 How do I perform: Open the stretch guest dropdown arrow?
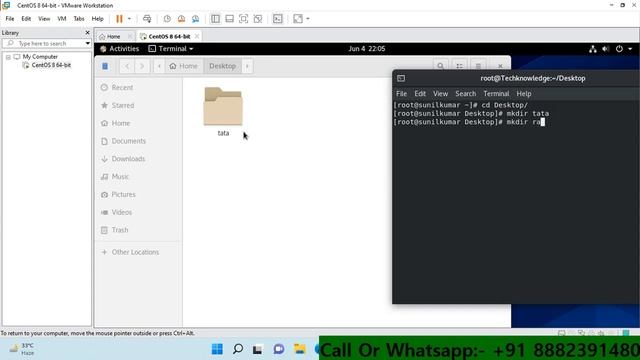point(308,19)
